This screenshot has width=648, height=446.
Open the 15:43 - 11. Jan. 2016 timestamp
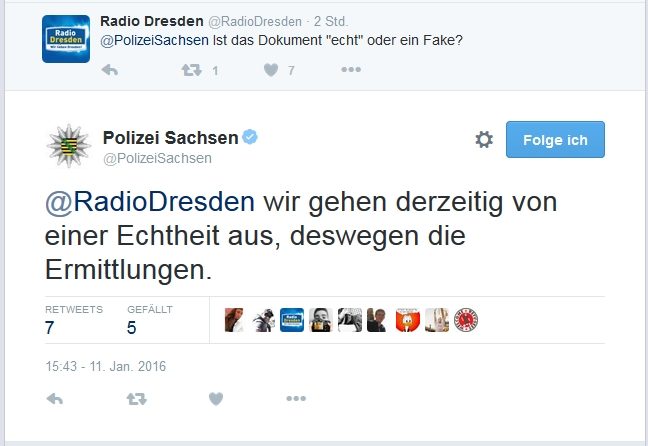coord(105,366)
